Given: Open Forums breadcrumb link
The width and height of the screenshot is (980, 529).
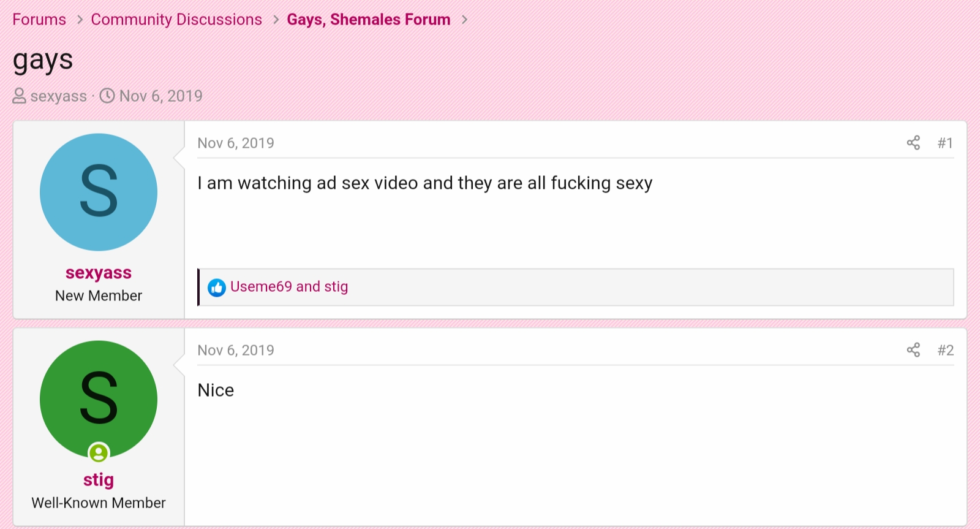Looking at the screenshot, I should coord(39,20).
